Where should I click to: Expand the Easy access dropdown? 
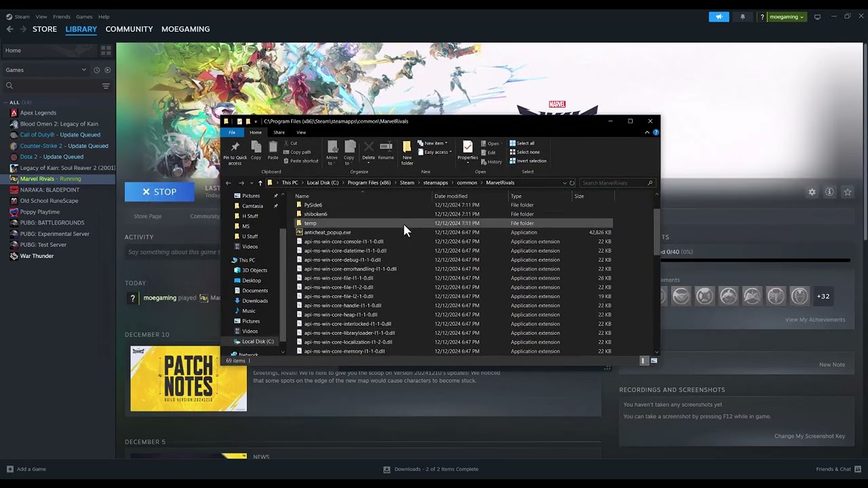click(x=434, y=152)
